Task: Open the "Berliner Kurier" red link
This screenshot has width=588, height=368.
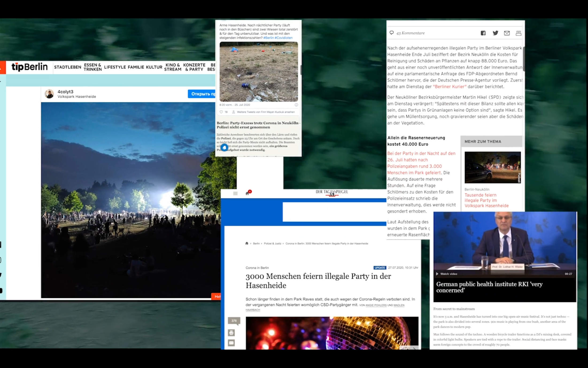Action: pos(450,87)
